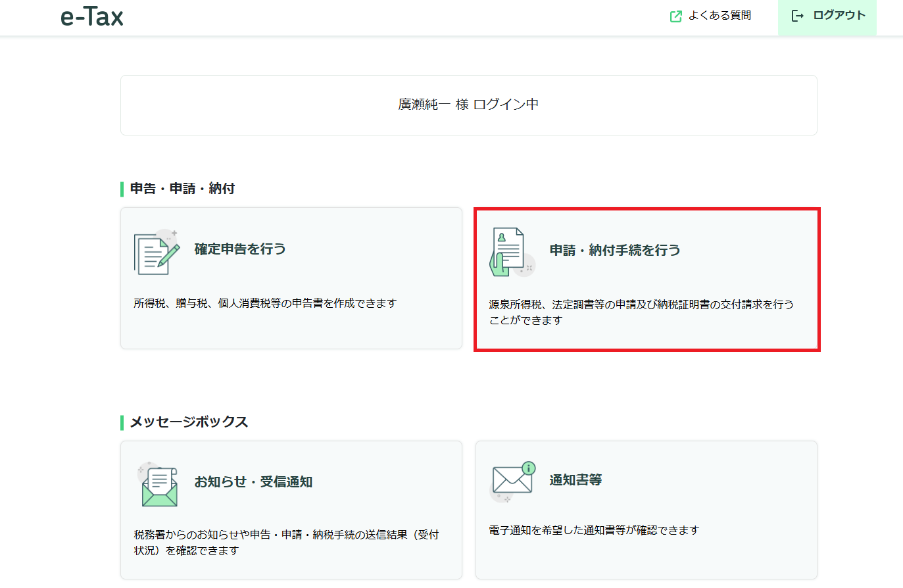Click the envelope with info badge icon
903x588 pixels.
514,482
